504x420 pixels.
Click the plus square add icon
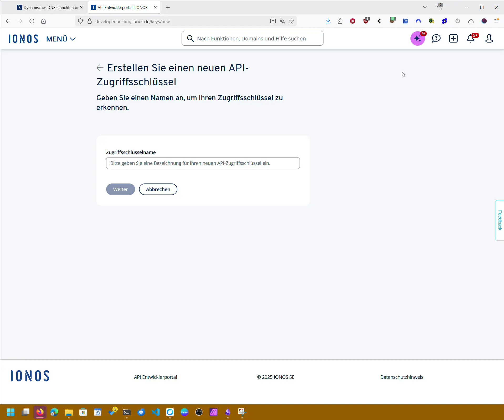click(x=453, y=39)
